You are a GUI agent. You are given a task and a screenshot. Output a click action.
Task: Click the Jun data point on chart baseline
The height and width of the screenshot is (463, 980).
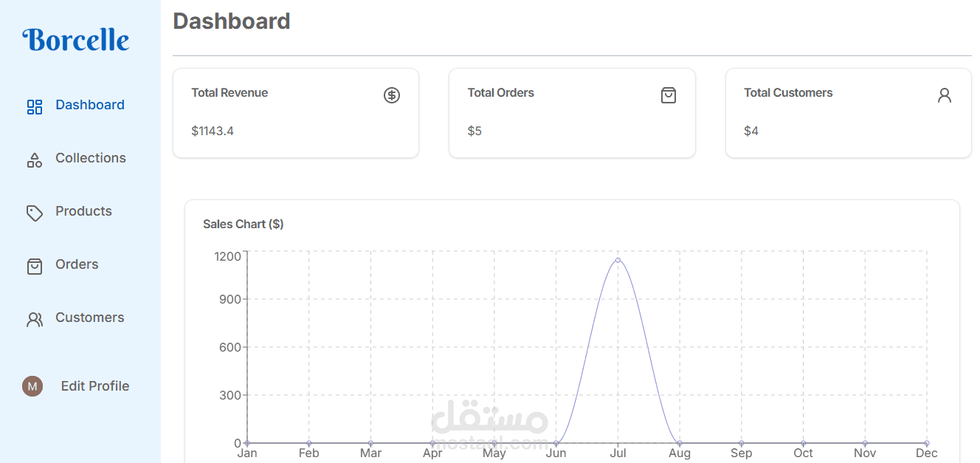[556, 443]
